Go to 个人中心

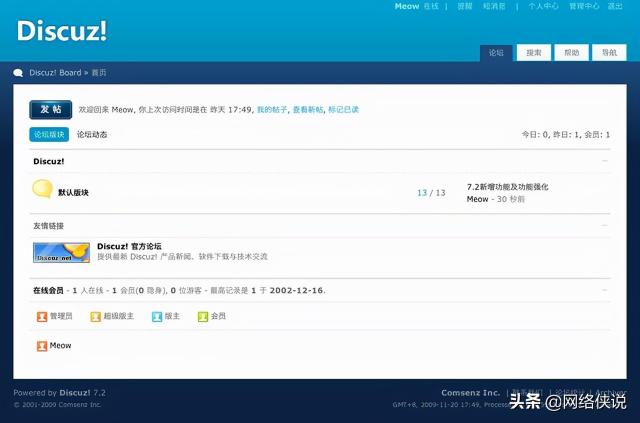point(544,6)
